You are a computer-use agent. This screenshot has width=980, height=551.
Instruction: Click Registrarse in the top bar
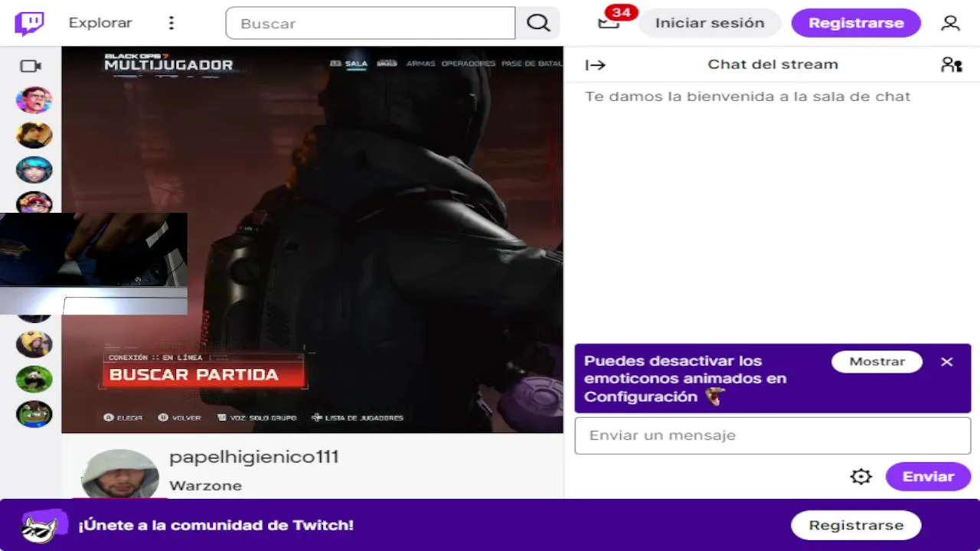click(856, 23)
